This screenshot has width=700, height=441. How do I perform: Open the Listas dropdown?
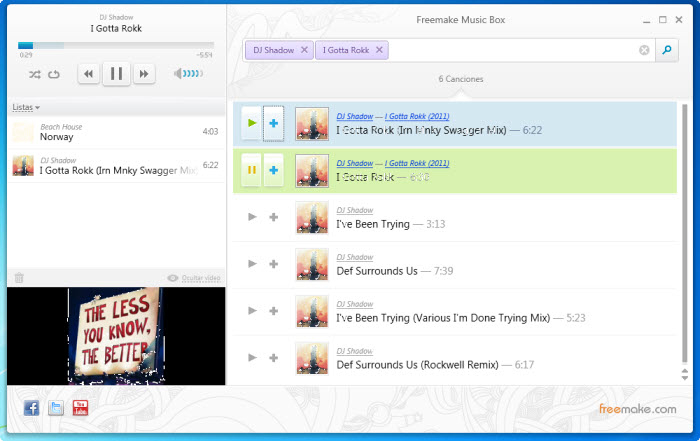(x=26, y=107)
